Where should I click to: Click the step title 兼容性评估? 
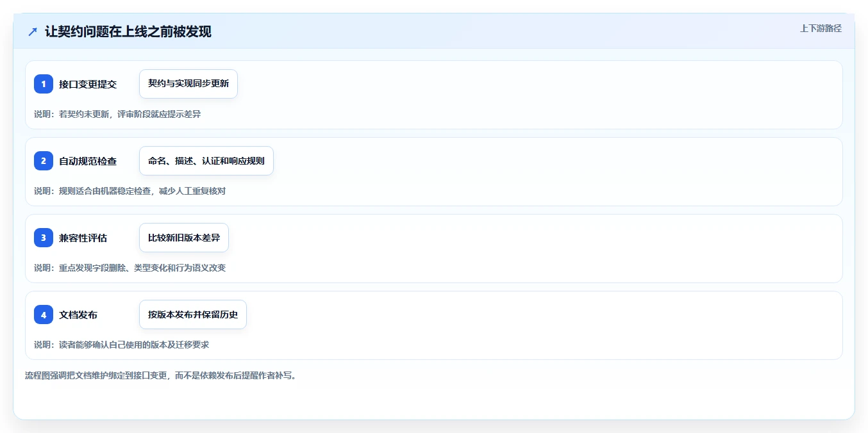click(x=83, y=238)
